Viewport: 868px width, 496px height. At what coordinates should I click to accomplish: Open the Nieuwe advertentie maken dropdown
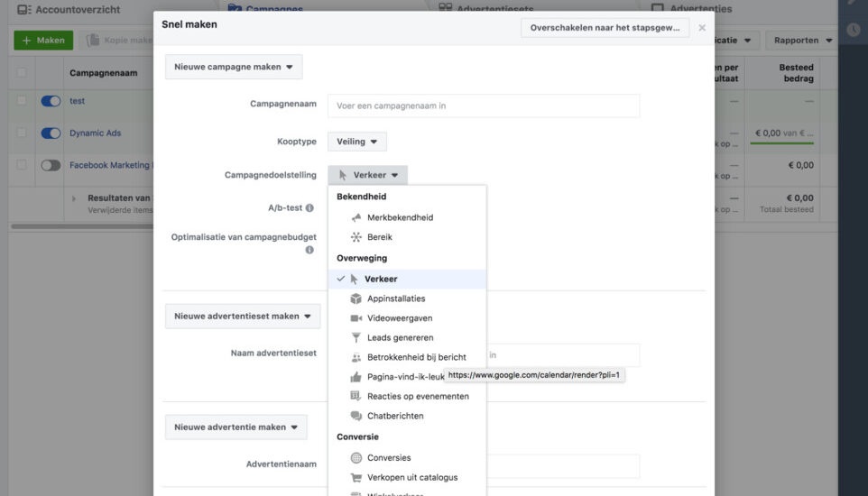click(235, 427)
